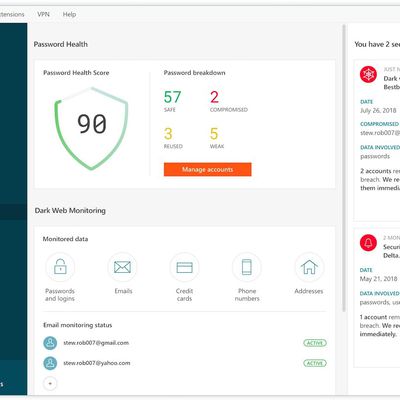This screenshot has height=400, width=400.
Task: Select the 2 COMPROMISED passwords count
Action: pos(229,101)
